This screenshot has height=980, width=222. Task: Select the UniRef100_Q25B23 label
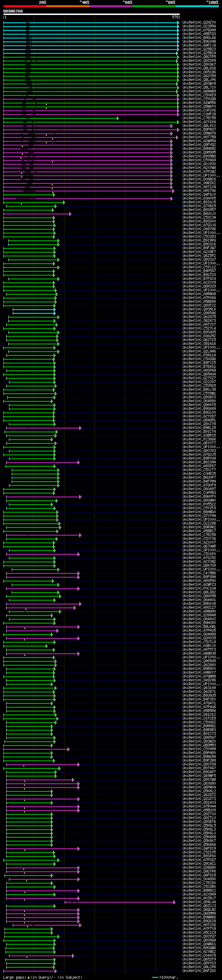click(199, 49)
